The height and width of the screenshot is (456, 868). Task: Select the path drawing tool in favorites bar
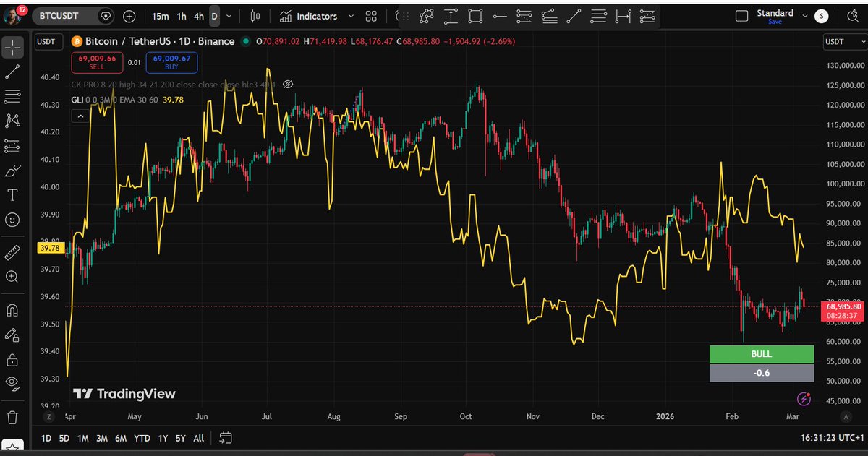click(x=427, y=15)
